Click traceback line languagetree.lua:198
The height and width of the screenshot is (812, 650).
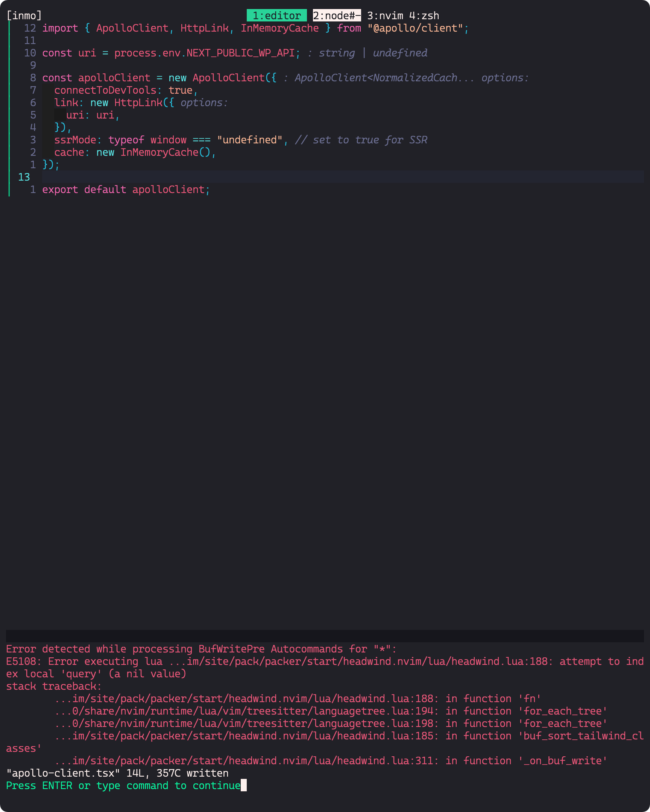[x=331, y=724]
